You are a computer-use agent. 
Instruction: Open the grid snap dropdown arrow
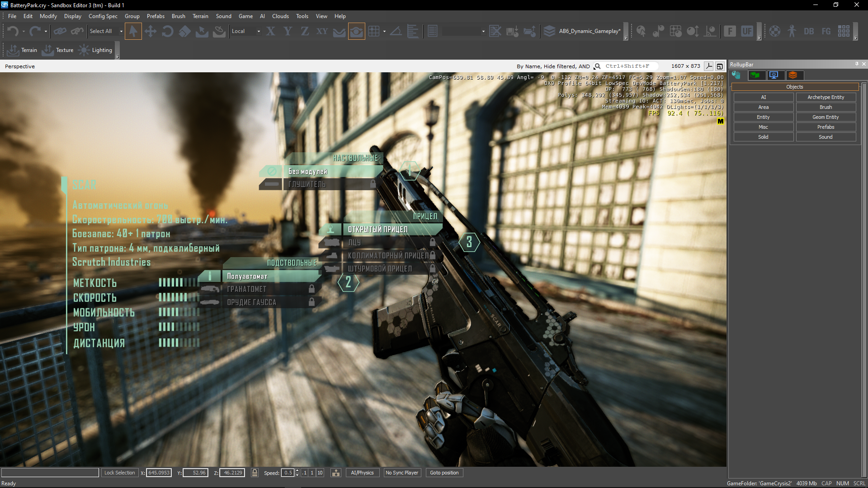tap(384, 31)
